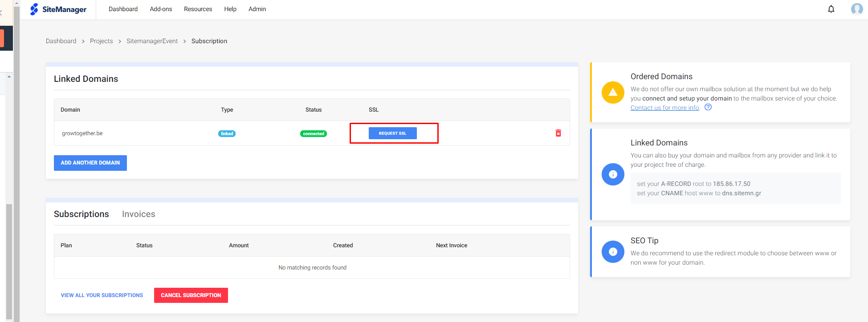
Task: Open the notifications bell
Action: 831,9
